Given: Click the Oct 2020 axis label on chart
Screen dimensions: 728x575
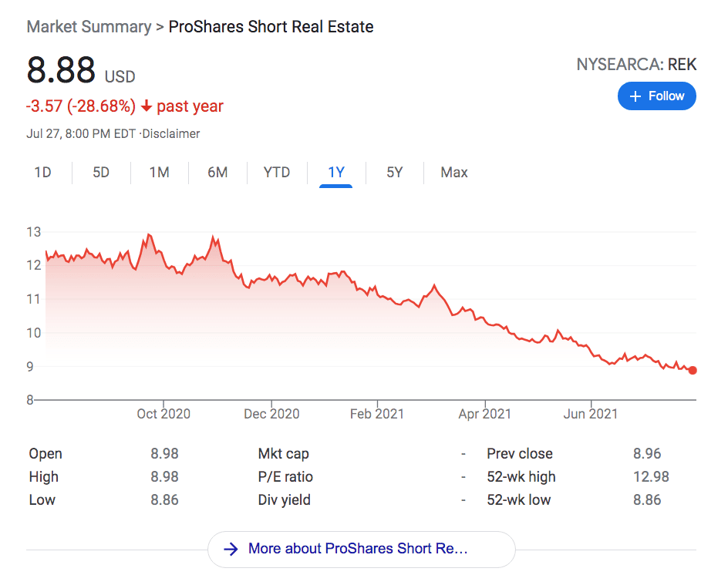Looking at the screenshot, I should 163,414.
